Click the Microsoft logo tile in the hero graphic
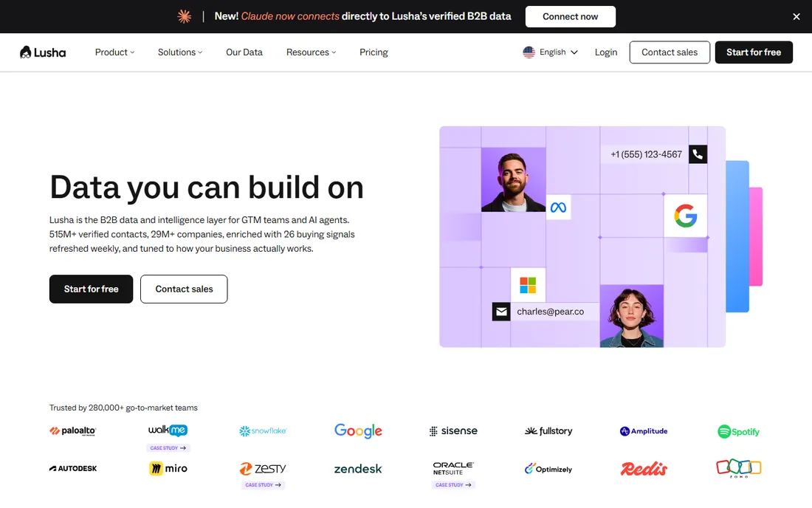 pyautogui.click(x=528, y=285)
